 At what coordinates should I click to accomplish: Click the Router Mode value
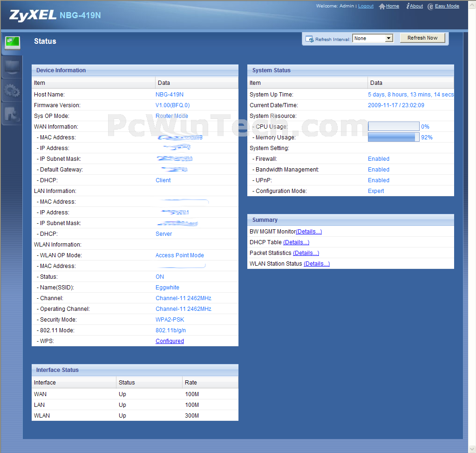point(172,116)
